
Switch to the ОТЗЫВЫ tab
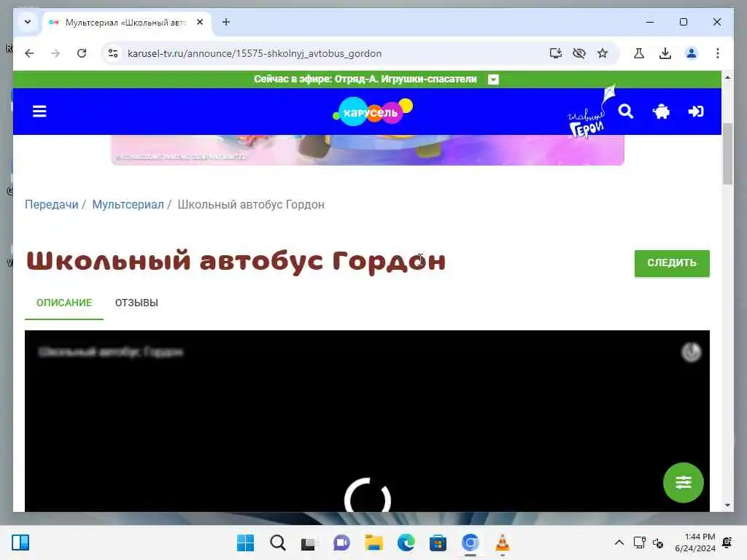(x=136, y=303)
